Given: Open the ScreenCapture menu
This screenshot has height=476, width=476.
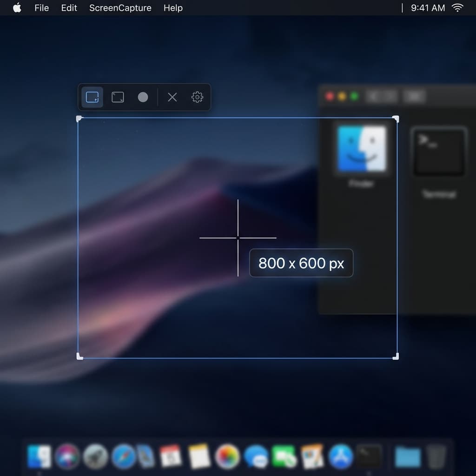Looking at the screenshot, I should (x=120, y=7).
